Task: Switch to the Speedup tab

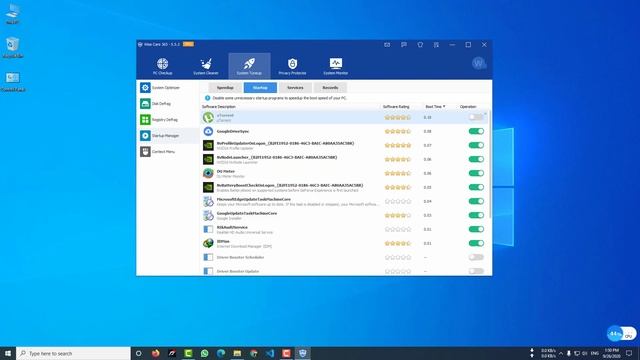Action: [225, 88]
